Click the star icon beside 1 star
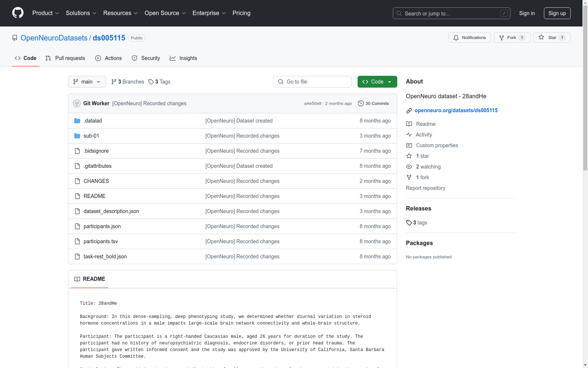 409,156
